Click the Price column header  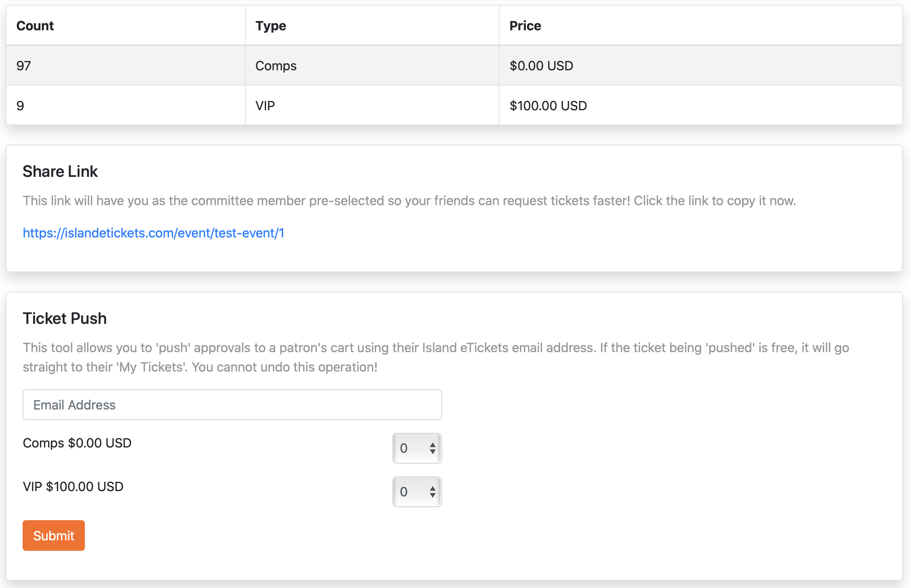point(525,26)
